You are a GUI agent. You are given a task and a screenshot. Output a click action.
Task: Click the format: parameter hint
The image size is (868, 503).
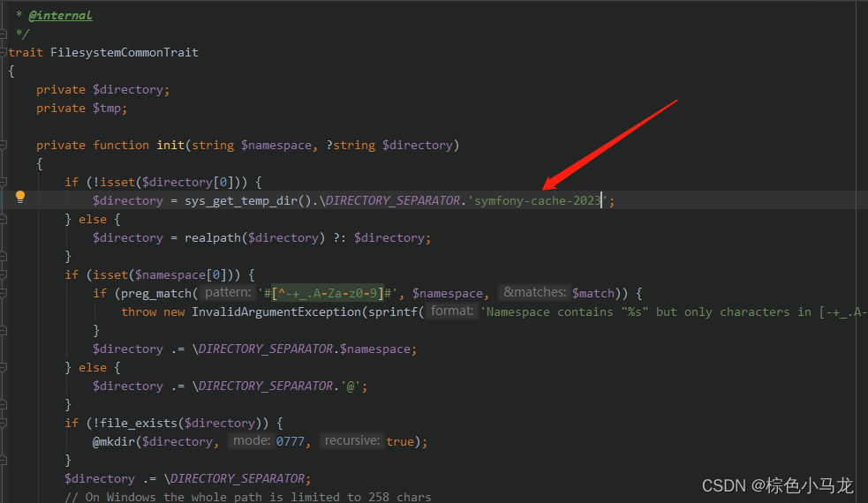click(x=452, y=311)
